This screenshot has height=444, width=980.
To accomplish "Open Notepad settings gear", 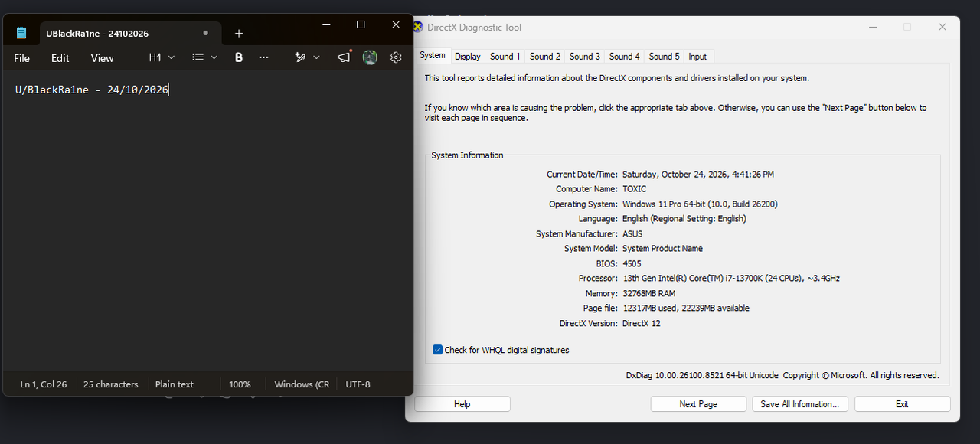I will [x=396, y=57].
